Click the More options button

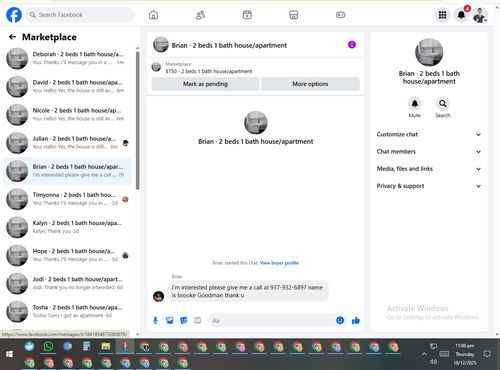[310, 84]
